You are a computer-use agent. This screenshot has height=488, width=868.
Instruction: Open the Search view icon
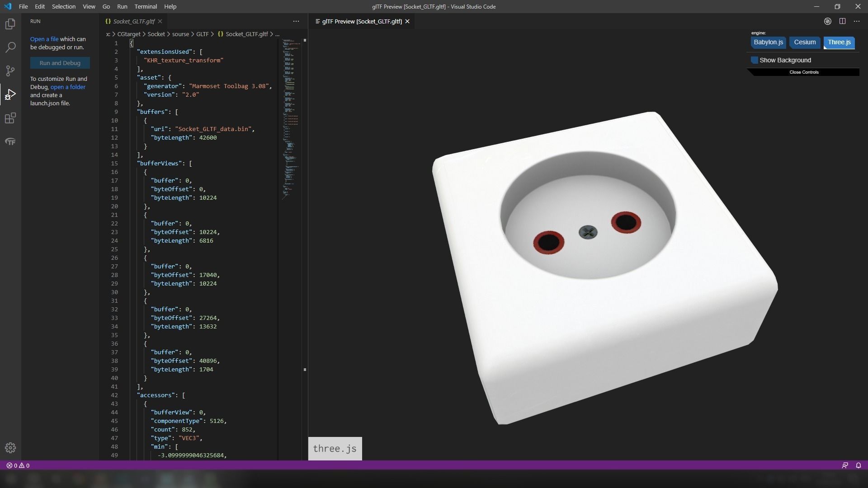click(10, 47)
